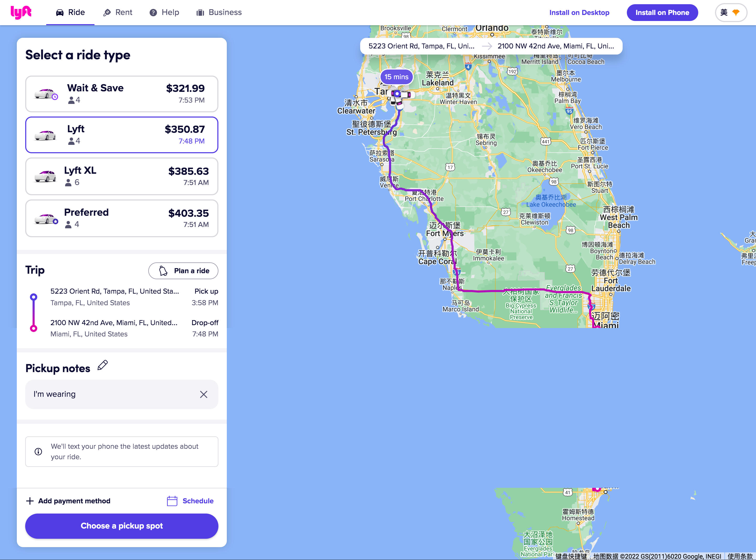Click Choose a pickup spot button
The image size is (756, 560).
[x=122, y=526]
